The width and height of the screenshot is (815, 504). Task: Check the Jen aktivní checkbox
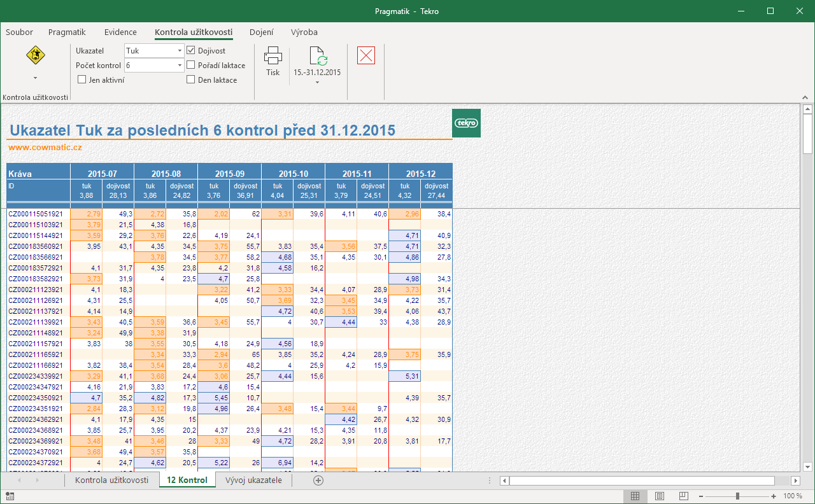(81, 80)
